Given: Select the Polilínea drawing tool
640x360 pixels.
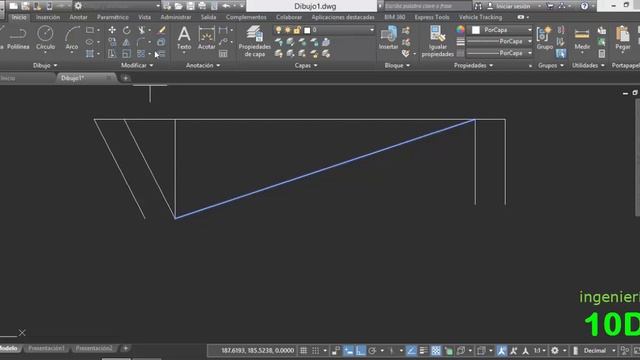Looking at the screenshot, I should pyautogui.click(x=18, y=38).
